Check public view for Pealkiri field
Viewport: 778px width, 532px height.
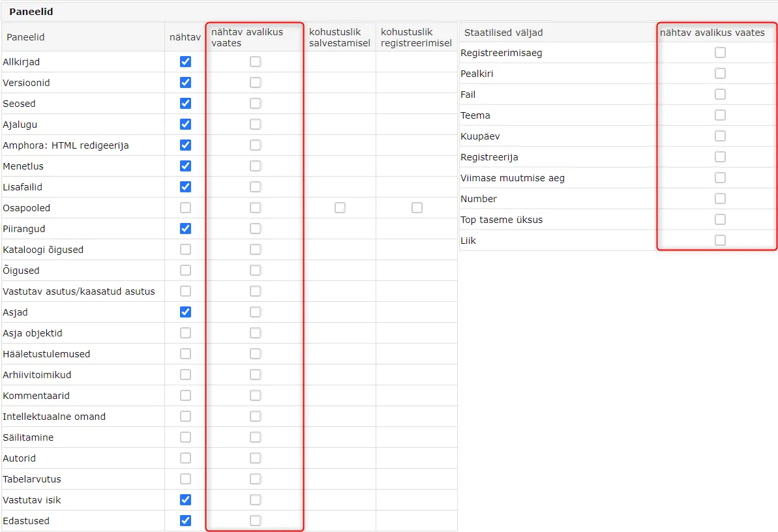pyautogui.click(x=720, y=74)
